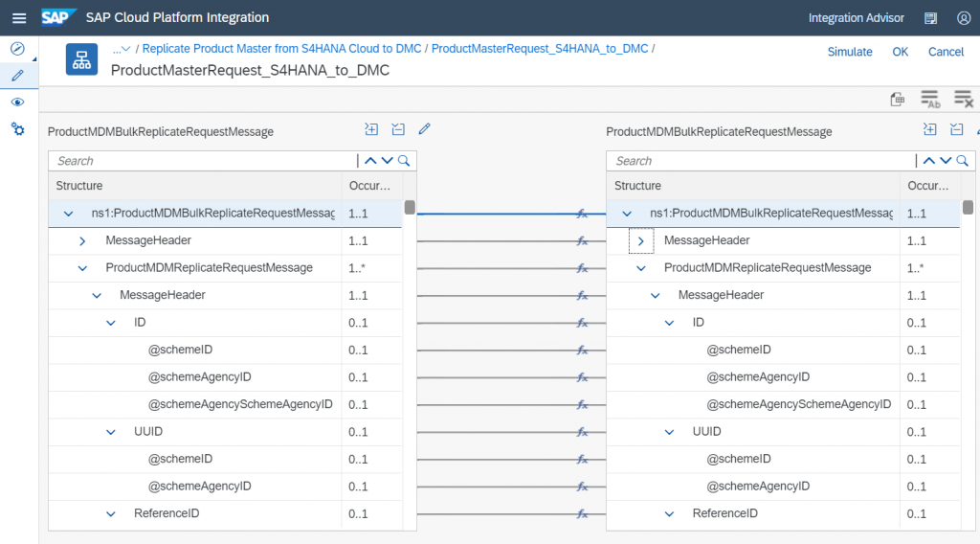The width and height of the screenshot is (980, 544).
Task: Select target @schemeAgencySchemeAgencyID row
Action: click(783, 404)
